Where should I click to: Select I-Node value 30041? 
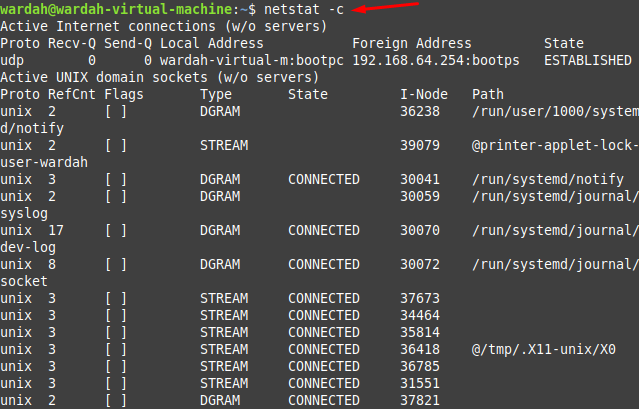click(x=420, y=179)
